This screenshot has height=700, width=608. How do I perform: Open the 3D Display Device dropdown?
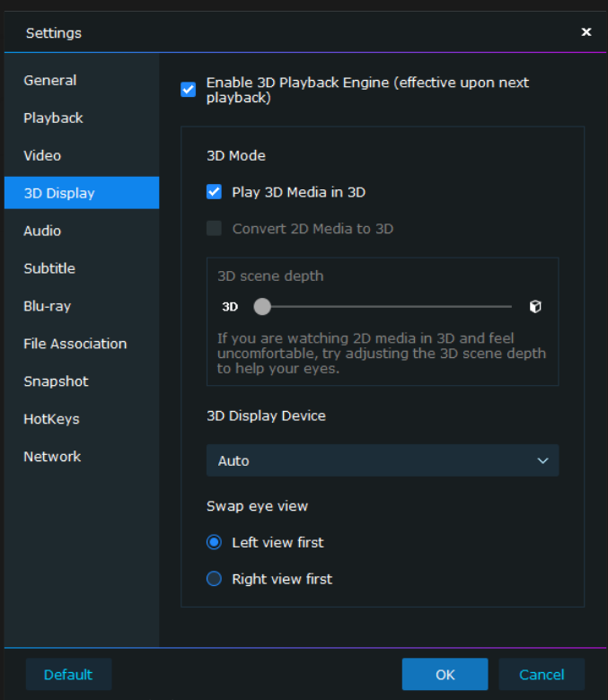click(383, 460)
